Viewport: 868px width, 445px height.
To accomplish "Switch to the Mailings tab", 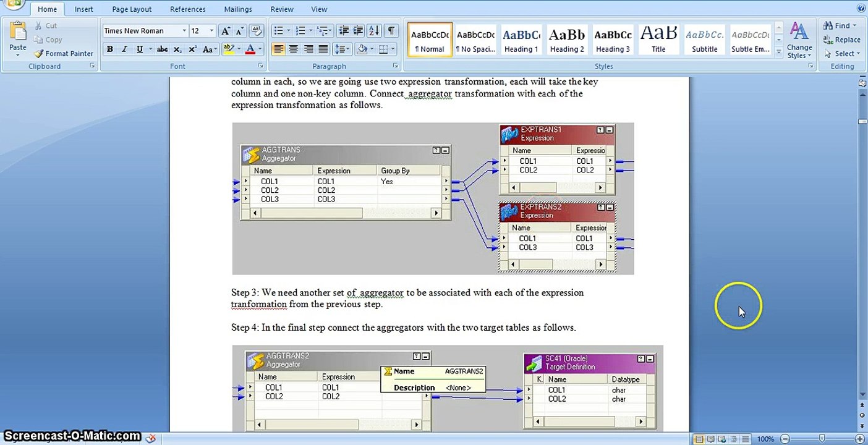I will [x=238, y=9].
